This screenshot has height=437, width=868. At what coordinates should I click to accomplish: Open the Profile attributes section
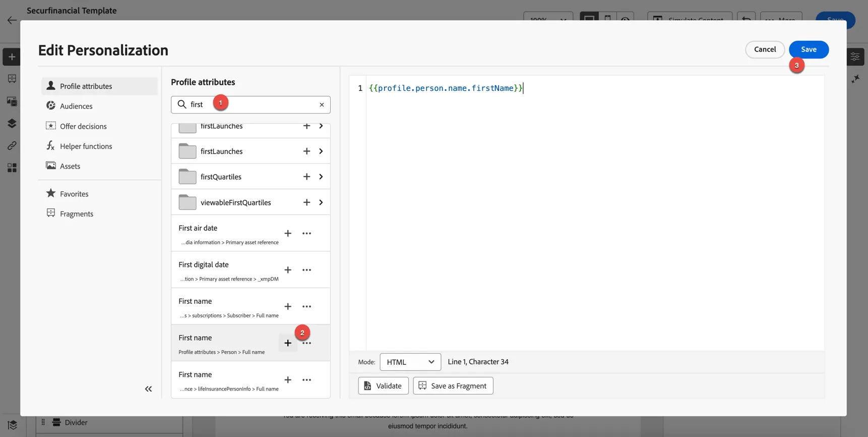[99, 86]
